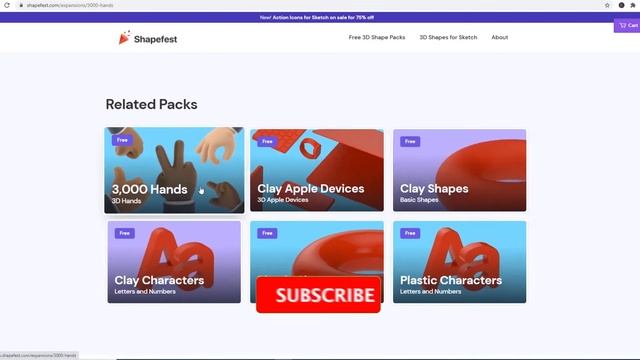This screenshot has width=640, height=360.
Task: Click the 'Basic Shapes' subtitle text
Action: [x=419, y=200]
